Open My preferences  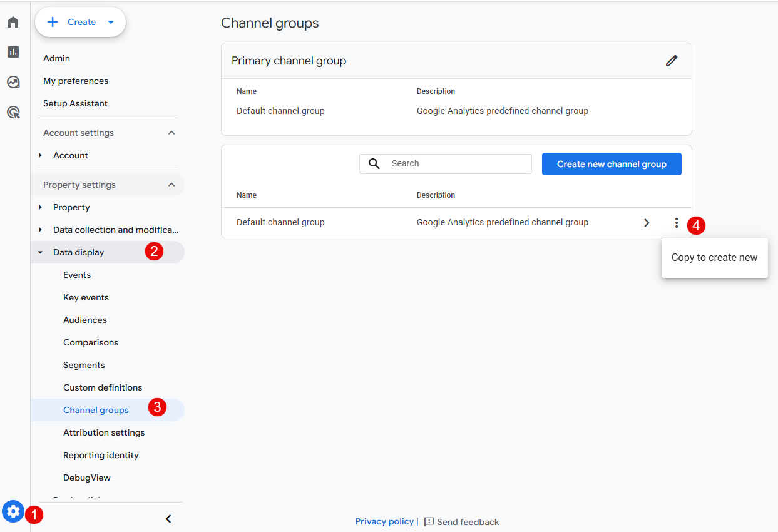76,81
